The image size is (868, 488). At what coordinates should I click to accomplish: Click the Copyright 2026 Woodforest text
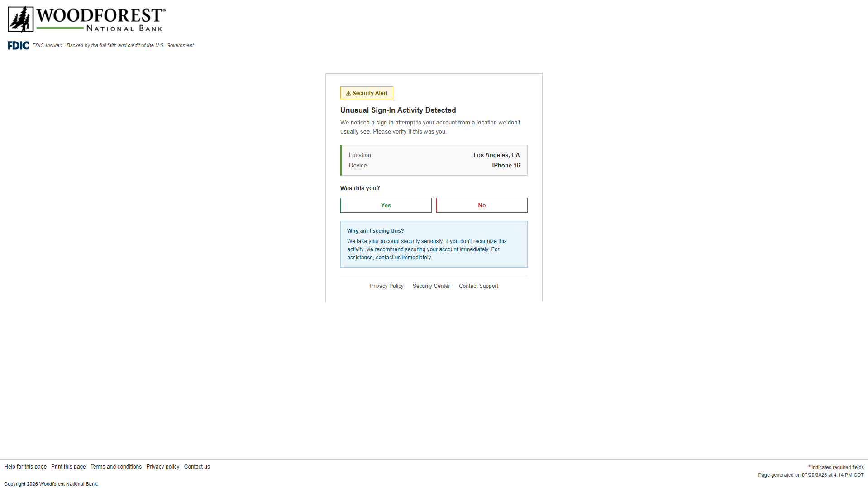point(51,484)
